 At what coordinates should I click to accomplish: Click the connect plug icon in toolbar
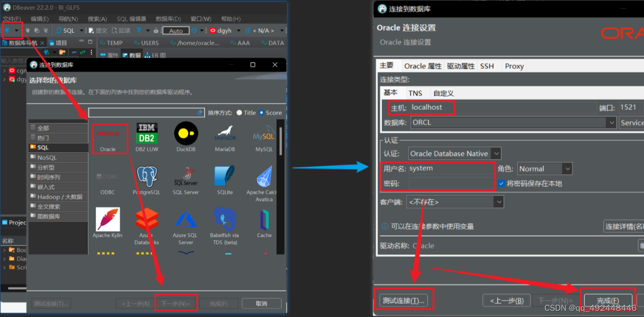pyautogui.click(x=28, y=30)
